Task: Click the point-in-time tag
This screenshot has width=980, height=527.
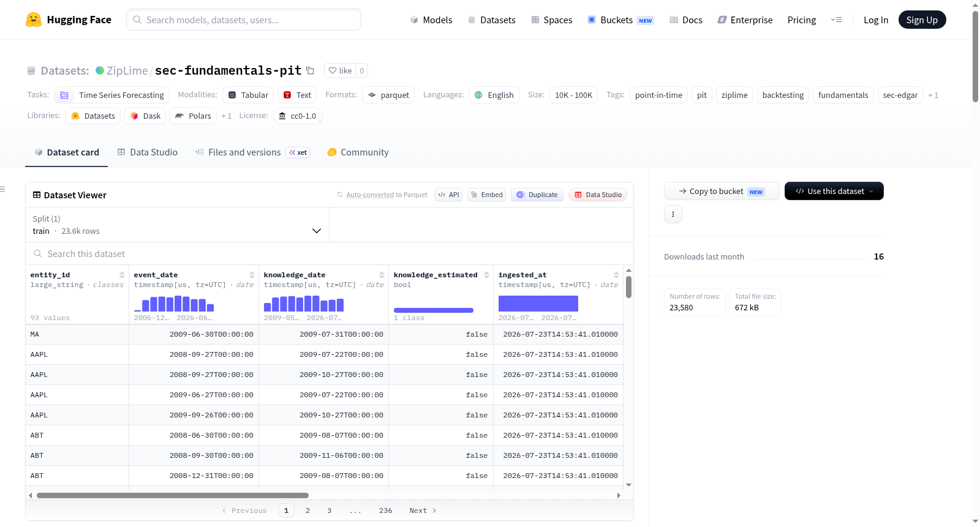Action: pos(658,95)
